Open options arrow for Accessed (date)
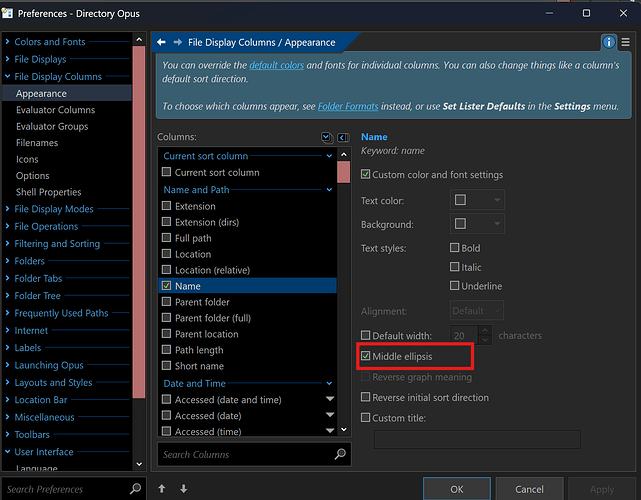 coord(330,415)
